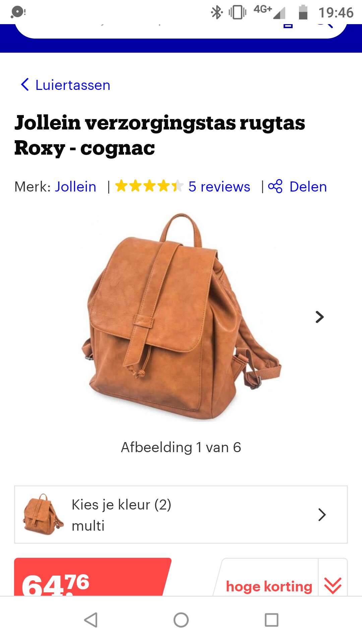
Task: Tap the back chevron beside Luiertassen
Action: click(25, 85)
